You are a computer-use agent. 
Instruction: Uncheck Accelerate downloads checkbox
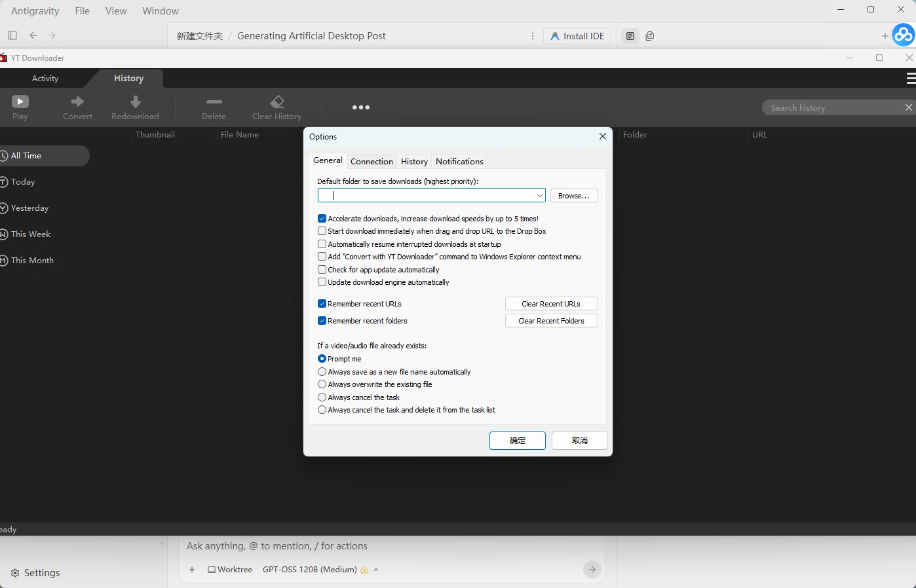(x=322, y=219)
